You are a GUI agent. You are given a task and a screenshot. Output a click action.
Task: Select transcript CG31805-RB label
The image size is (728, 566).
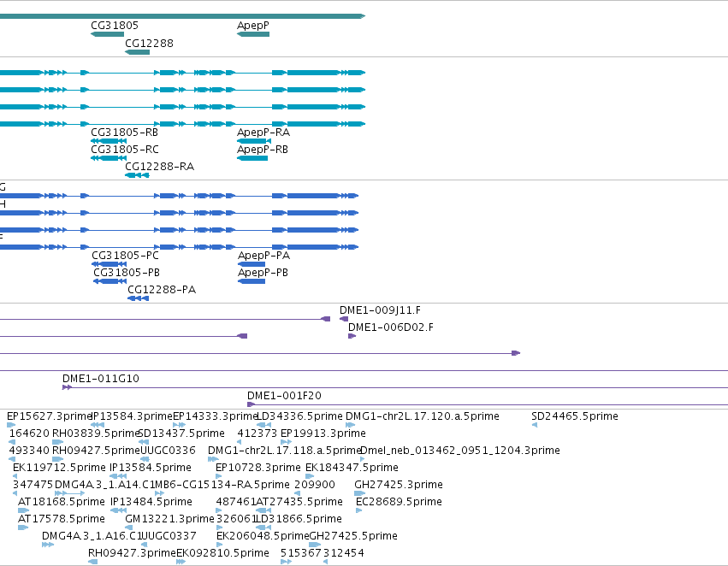[x=124, y=133]
